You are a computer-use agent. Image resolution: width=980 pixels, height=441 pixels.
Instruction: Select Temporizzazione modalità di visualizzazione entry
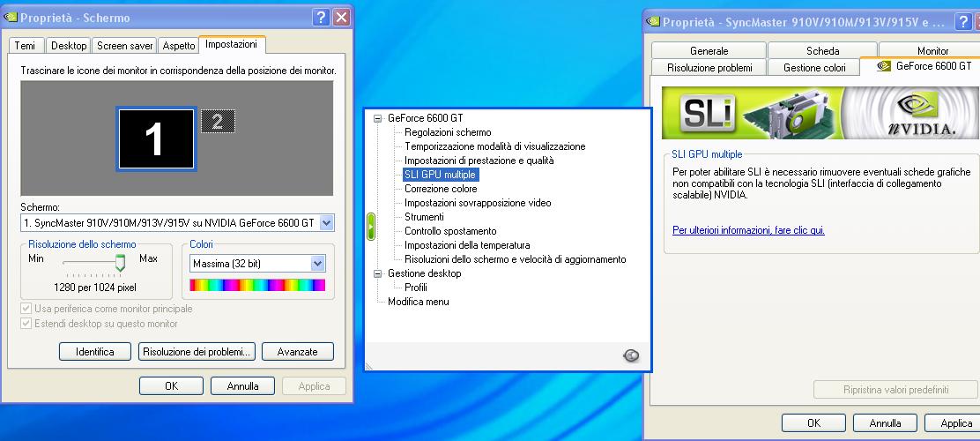click(x=495, y=146)
